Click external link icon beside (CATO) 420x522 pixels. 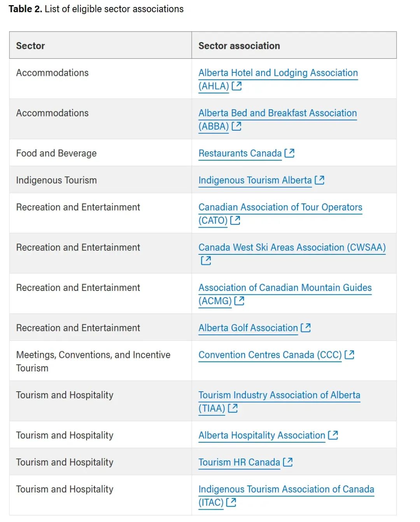coord(235,221)
